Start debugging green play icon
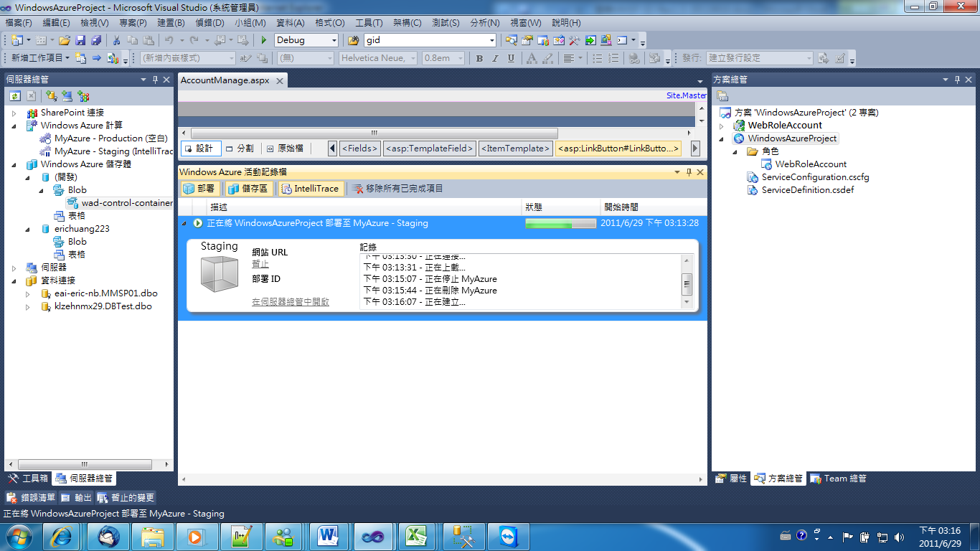This screenshot has height=551, width=980. pyautogui.click(x=264, y=40)
